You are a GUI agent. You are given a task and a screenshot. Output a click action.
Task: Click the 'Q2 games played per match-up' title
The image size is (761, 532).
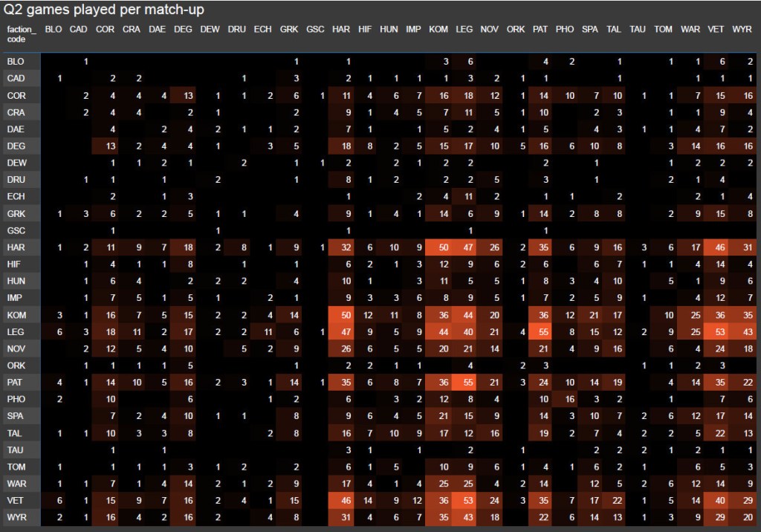(104, 10)
